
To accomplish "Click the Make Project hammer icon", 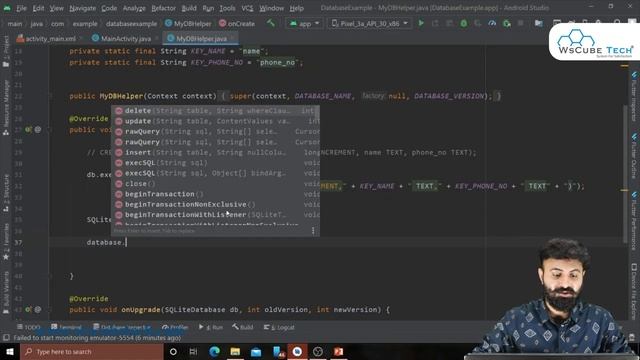I will tap(271, 23).
